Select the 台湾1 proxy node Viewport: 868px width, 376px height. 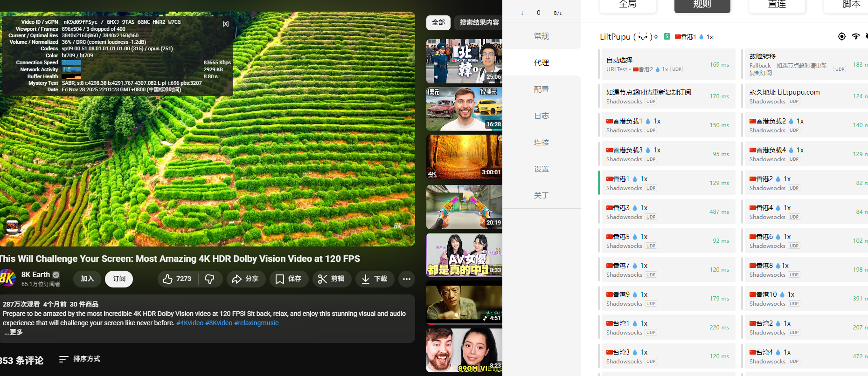pyautogui.click(x=667, y=328)
